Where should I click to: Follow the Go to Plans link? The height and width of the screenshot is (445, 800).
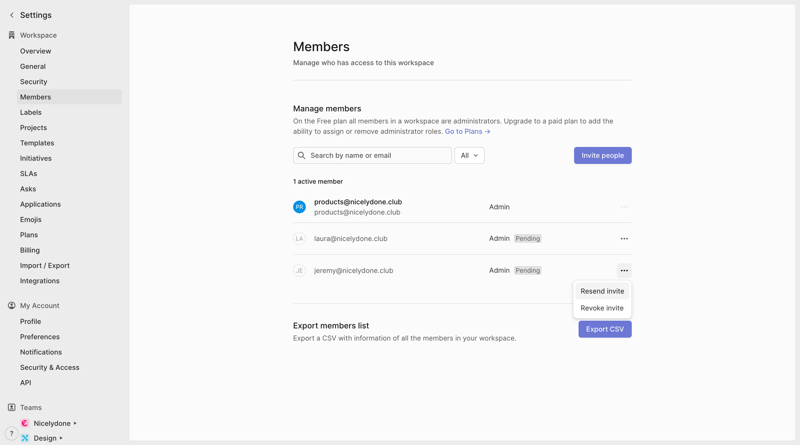(x=467, y=131)
